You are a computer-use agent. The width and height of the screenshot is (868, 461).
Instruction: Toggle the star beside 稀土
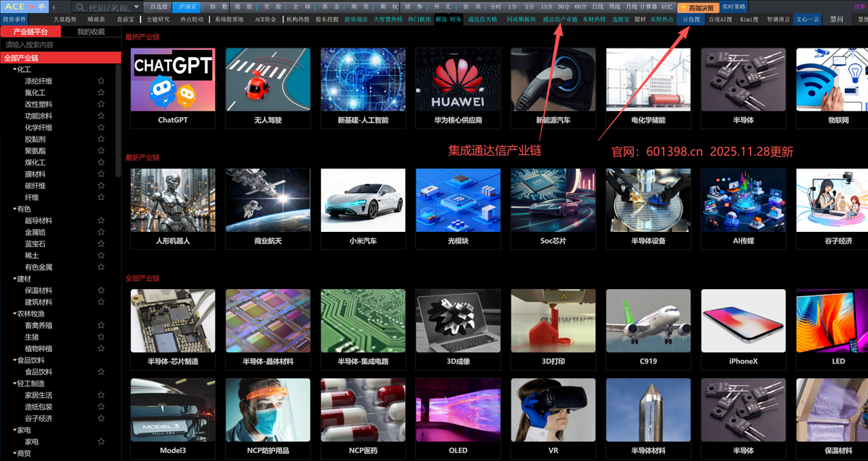(101, 255)
